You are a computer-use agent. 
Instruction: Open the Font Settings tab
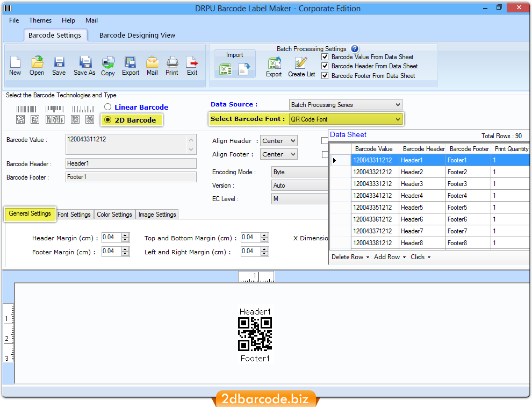point(74,215)
